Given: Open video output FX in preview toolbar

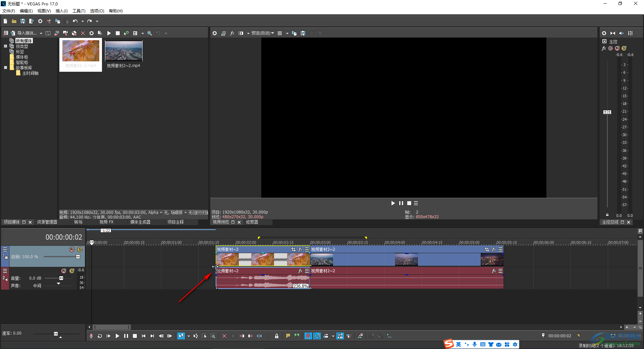Looking at the screenshot, I should (x=232, y=33).
